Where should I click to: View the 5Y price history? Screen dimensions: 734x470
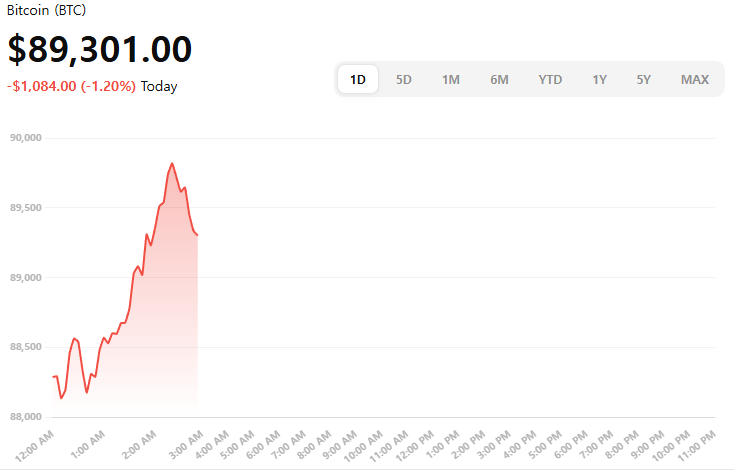(644, 79)
